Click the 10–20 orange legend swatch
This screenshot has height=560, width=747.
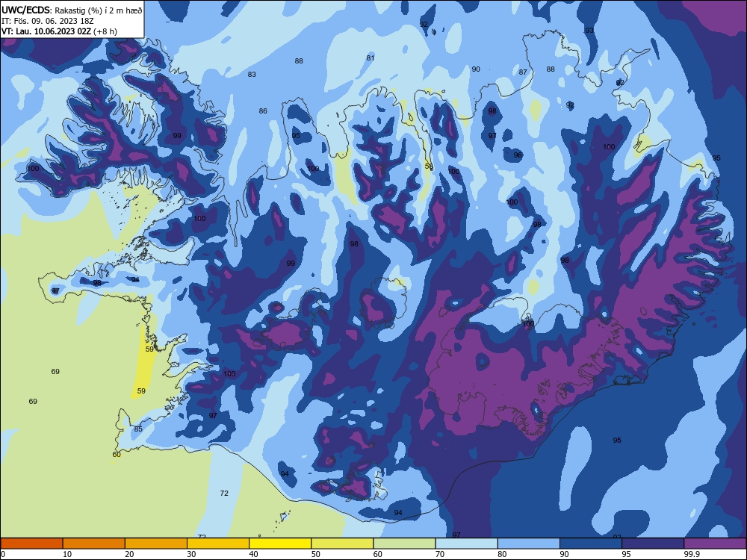click(94, 544)
